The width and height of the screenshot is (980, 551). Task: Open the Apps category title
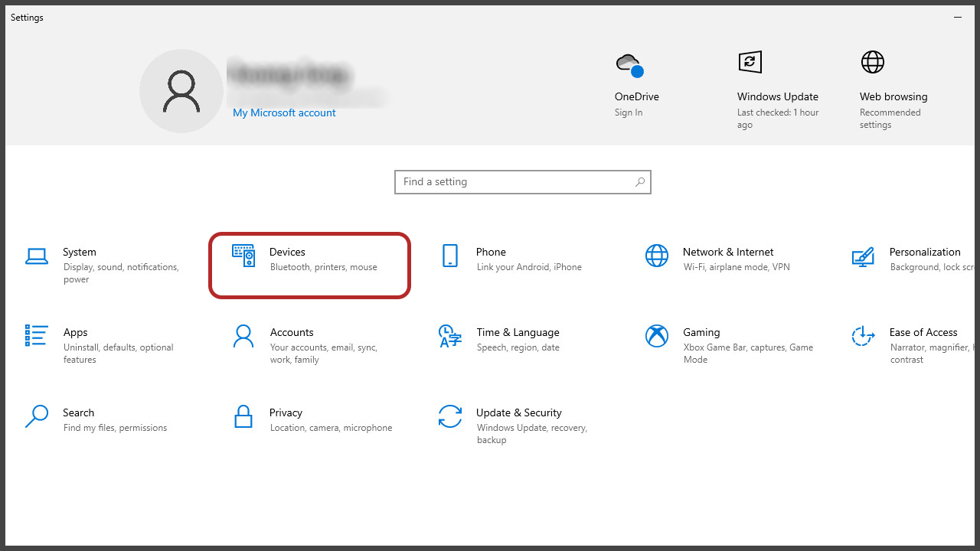(76, 332)
